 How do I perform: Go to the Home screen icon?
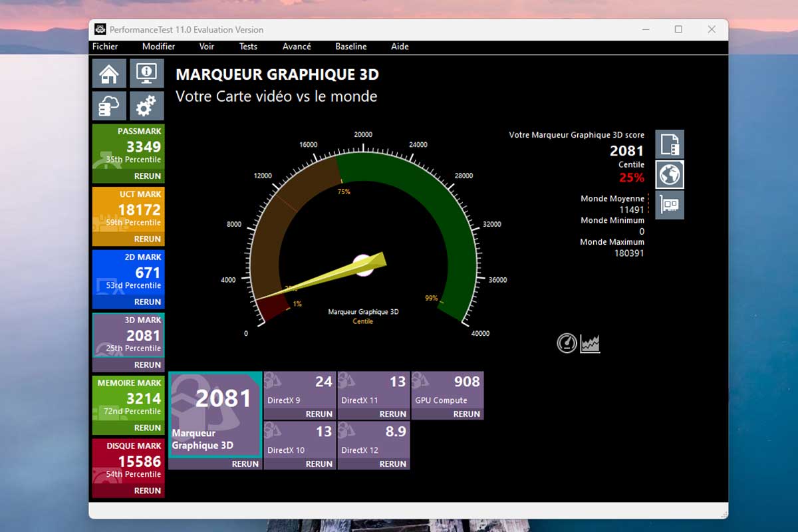pos(109,73)
